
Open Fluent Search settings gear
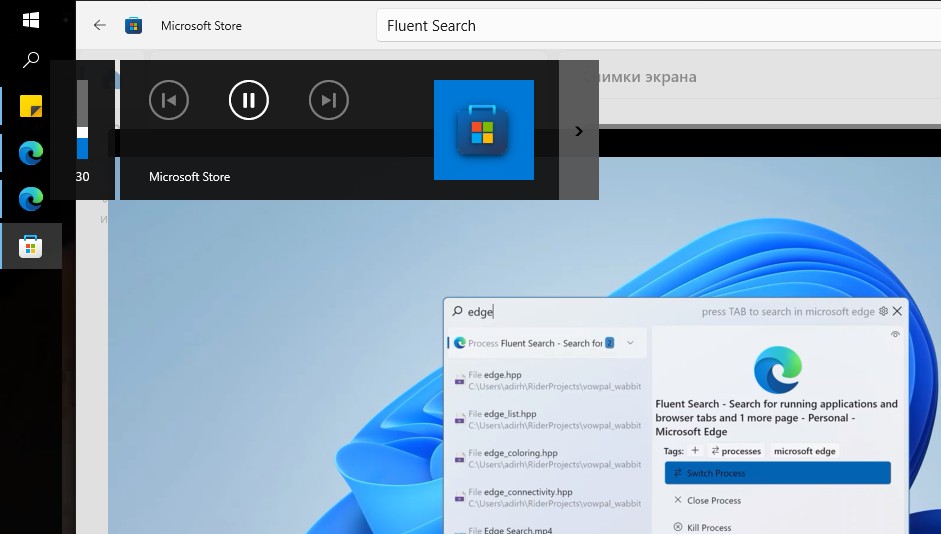pos(883,311)
